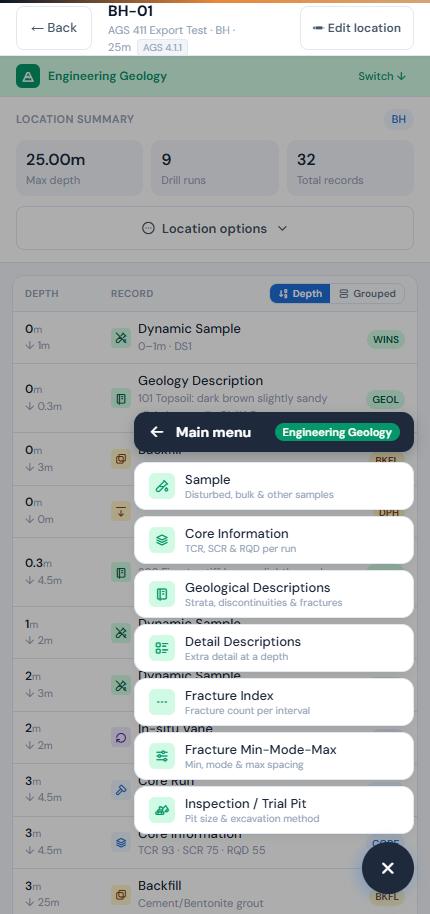Click the Core Run hammer icon at 3m
Viewport: 430px width, 914px height.
pyautogui.click(x=121, y=790)
